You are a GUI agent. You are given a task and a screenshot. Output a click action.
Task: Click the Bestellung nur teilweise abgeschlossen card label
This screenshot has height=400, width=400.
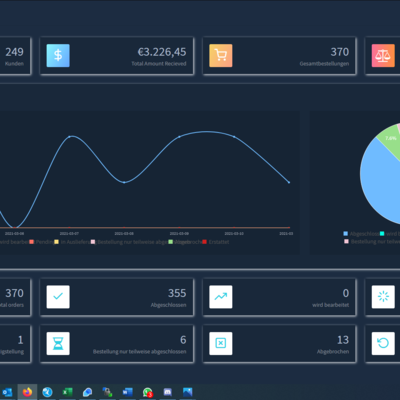click(140, 351)
